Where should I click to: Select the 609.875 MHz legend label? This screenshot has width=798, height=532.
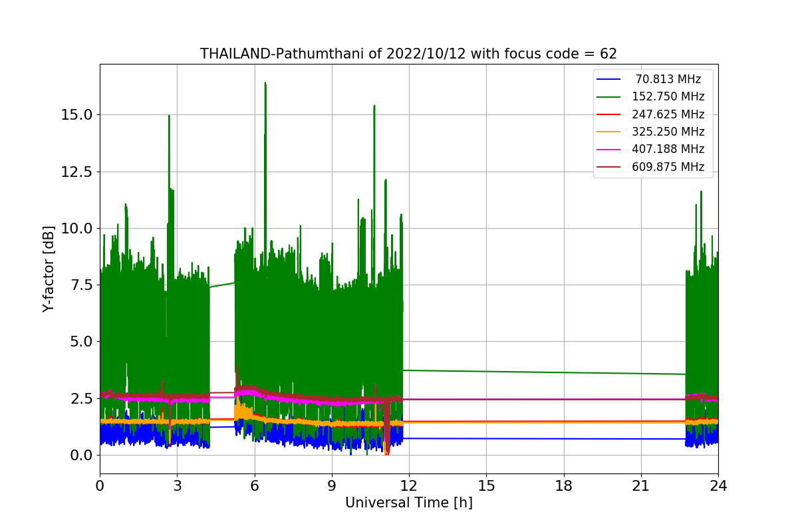pos(668,167)
